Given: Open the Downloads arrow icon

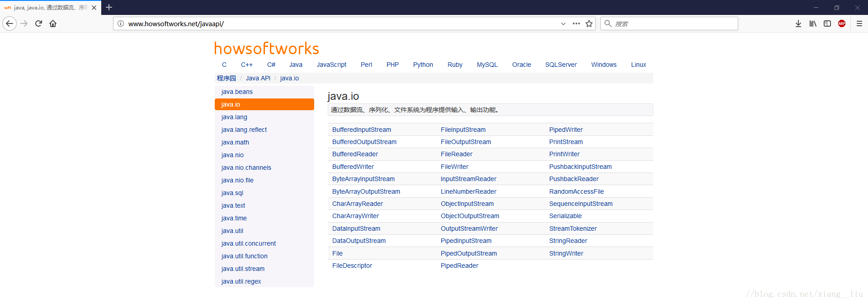Looking at the screenshot, I should pos(798,23).
